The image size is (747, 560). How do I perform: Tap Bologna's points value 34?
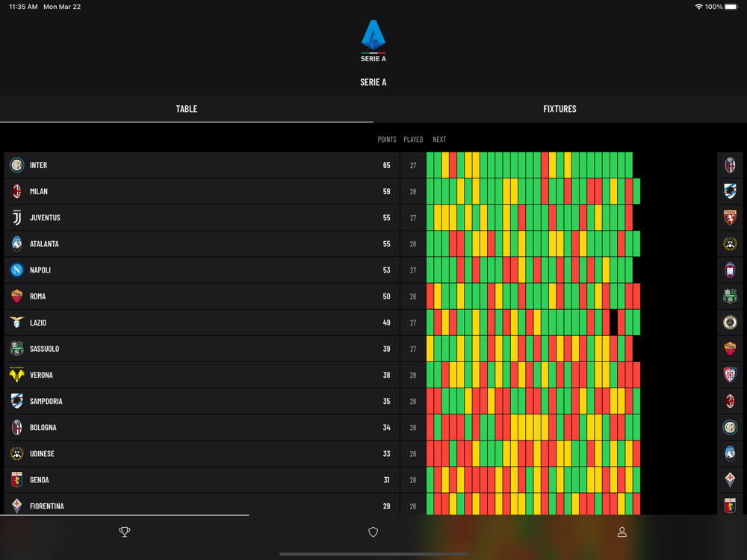click(x=386, y=427)
